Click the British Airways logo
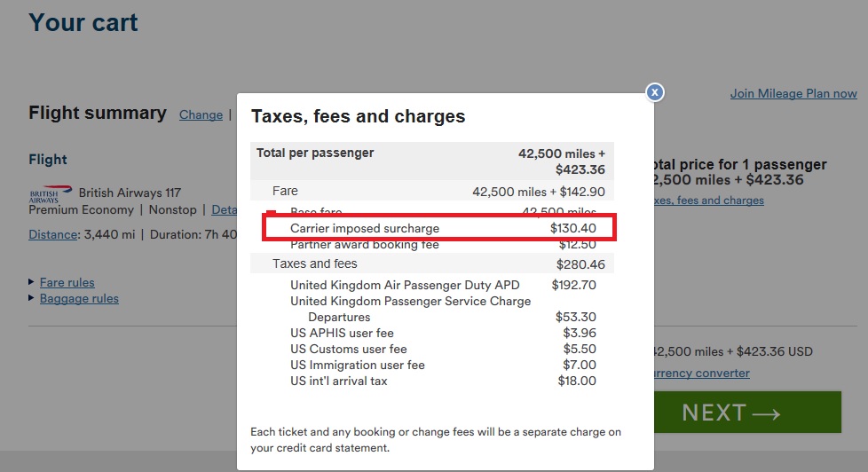The height and width of the screenshot is (472, 868). pos(51,193)
